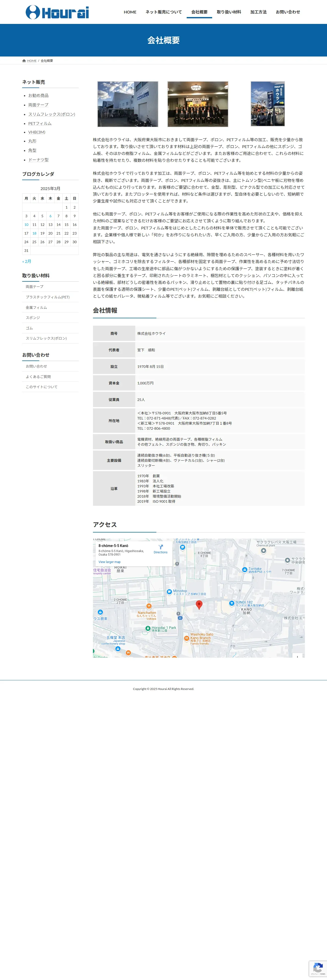Click the map zoom-in plus button
The height and width of the screenshot is (980, 327).
click(x=297, y=656)
